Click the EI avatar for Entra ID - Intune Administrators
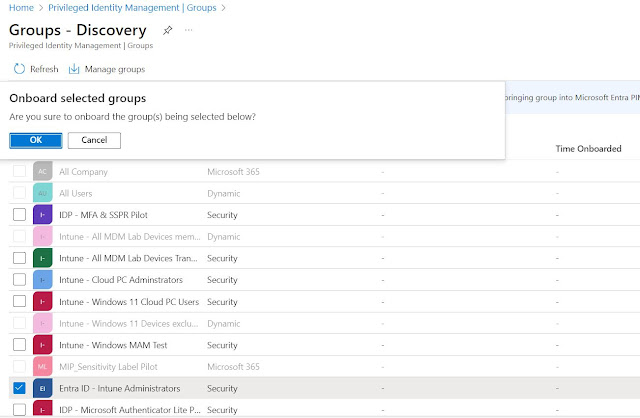Viewport: 640px width, 418px height. click(x=42, y=388)
